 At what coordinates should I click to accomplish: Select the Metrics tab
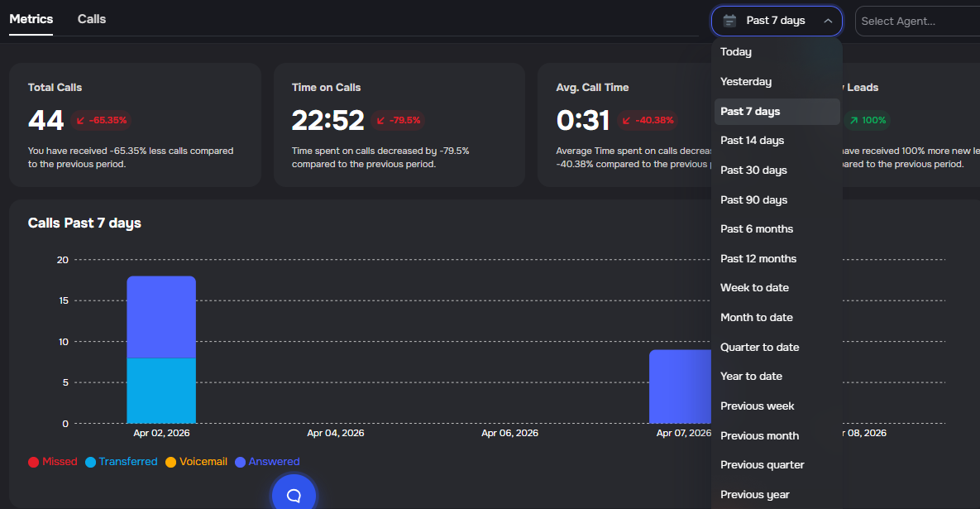tap(31, 19)
